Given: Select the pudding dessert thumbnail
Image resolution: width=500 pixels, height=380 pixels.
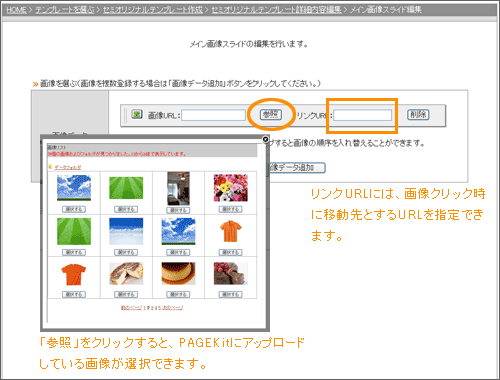Looking at the screenshot, I should tap(178, 273).
